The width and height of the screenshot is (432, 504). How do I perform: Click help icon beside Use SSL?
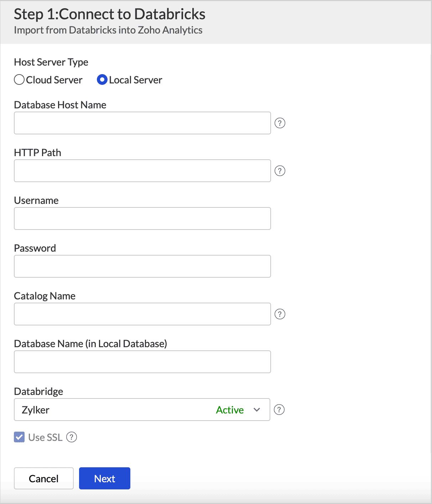(72, 437)
